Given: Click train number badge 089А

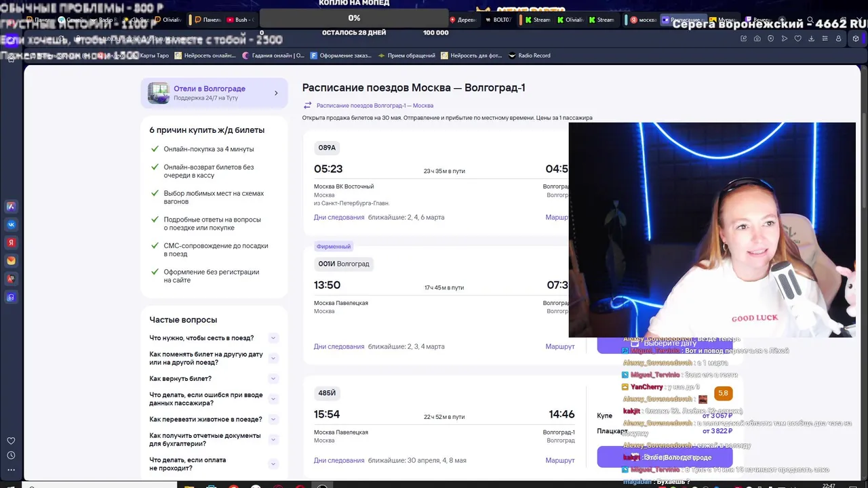Looking at the screenshot, I should [327, 148].
